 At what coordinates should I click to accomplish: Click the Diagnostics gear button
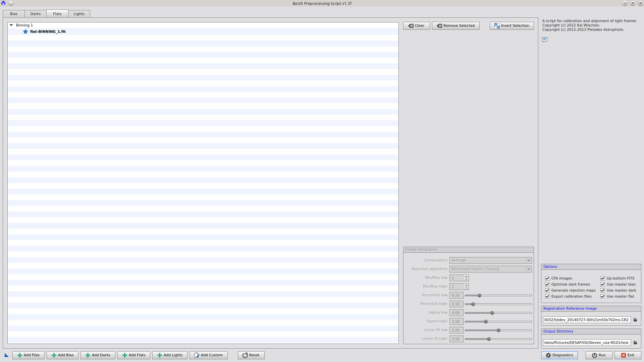(x=559, y=355)
